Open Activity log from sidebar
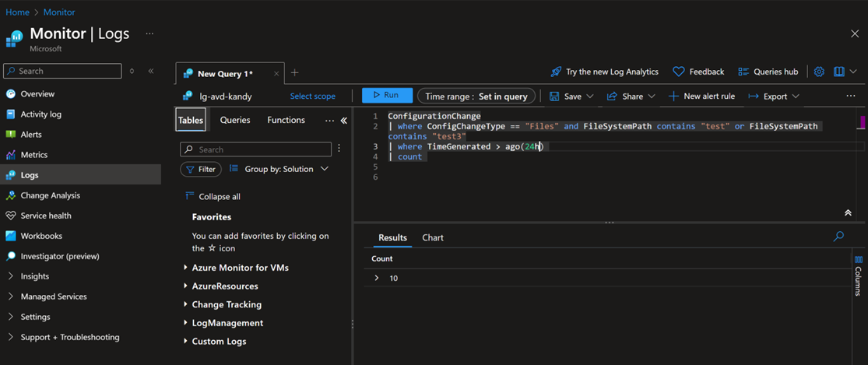 click(41, 114)
